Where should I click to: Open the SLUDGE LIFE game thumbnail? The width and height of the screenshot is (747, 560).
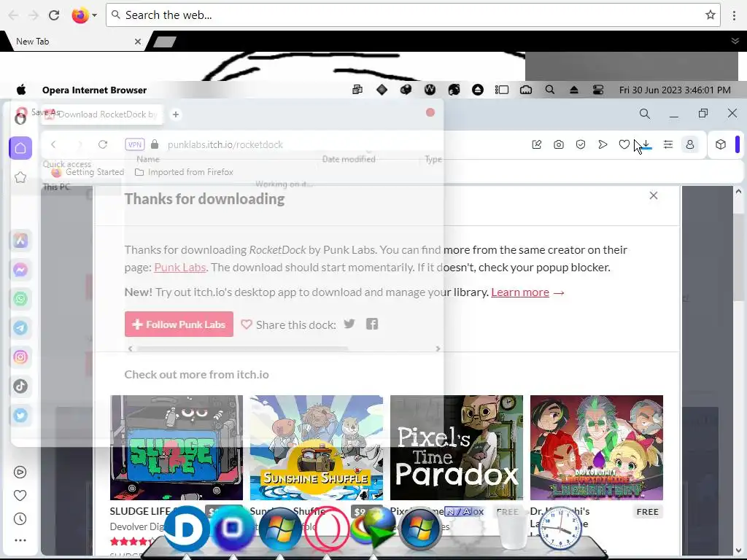pyautogui.click(x=177, y=448)
